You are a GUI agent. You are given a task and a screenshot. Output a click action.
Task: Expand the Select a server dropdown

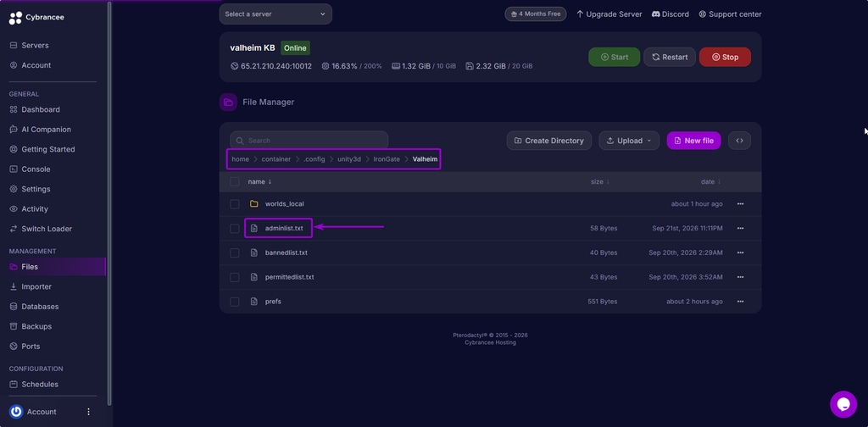[x=275, y=14]
